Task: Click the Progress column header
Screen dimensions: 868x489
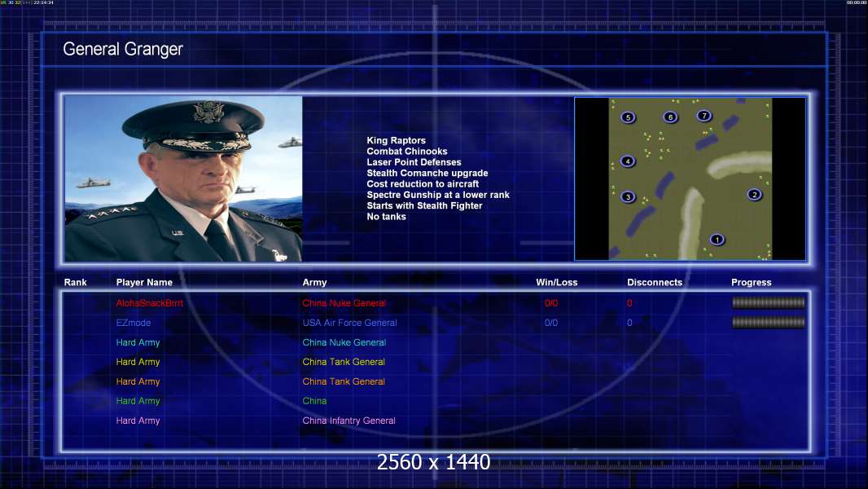Action: coord(752,283)
